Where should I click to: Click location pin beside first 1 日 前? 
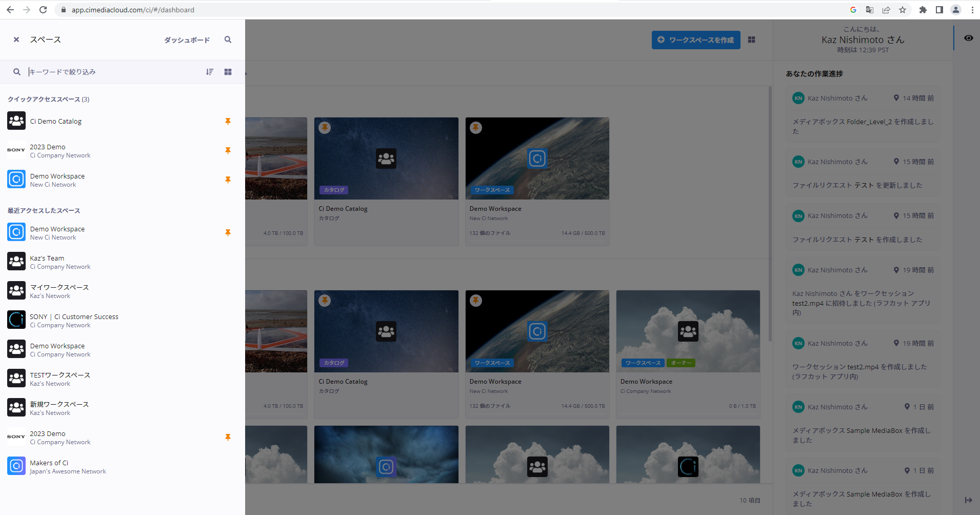tap(907, 407)
